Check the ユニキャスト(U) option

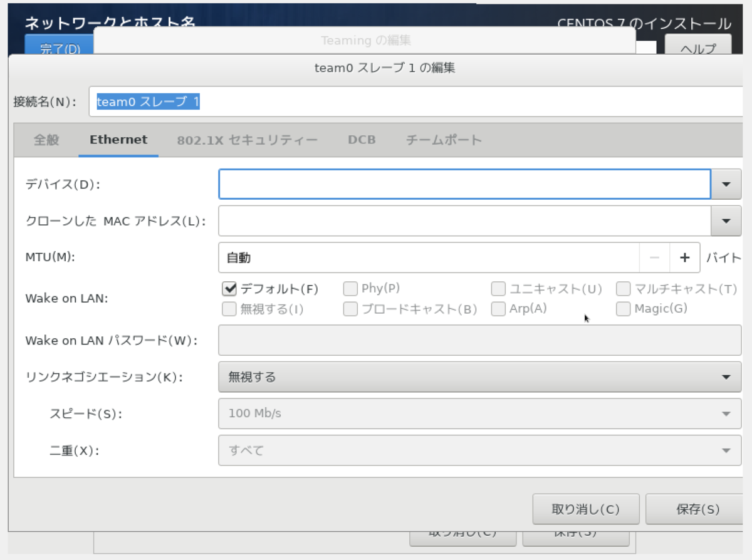coord(498,289)
